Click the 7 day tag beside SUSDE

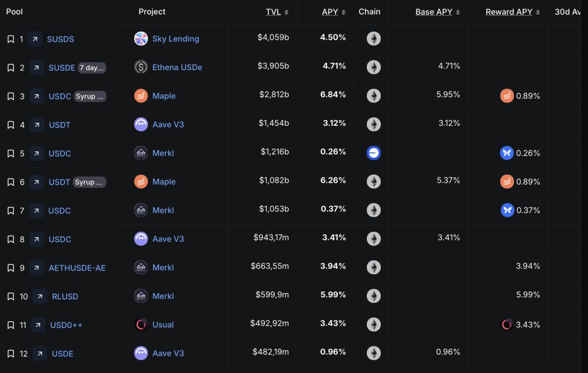[x=92, y=68]
